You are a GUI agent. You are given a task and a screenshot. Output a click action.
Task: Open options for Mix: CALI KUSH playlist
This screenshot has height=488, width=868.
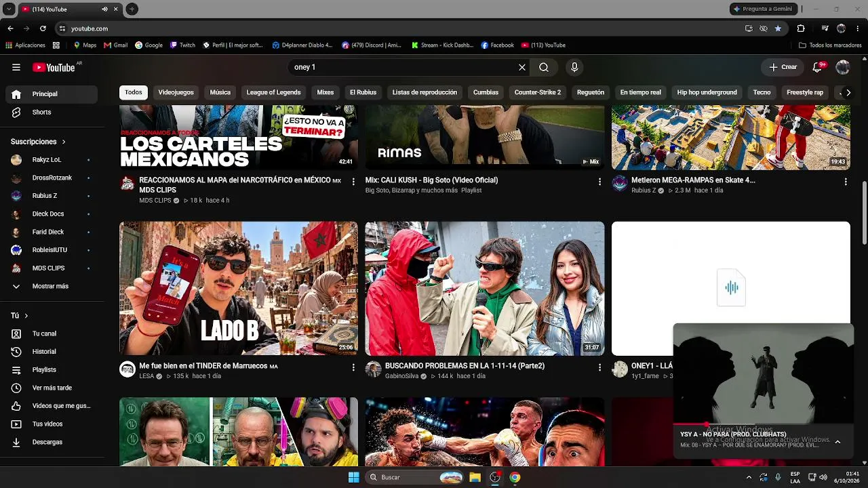[x=599, y=182]
